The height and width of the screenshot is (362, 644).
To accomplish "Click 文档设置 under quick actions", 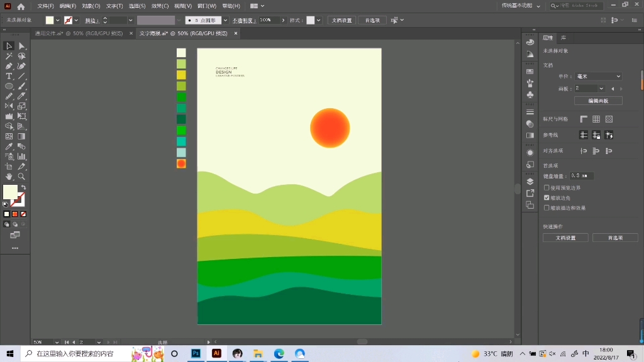I will click(x=565, y=238).
